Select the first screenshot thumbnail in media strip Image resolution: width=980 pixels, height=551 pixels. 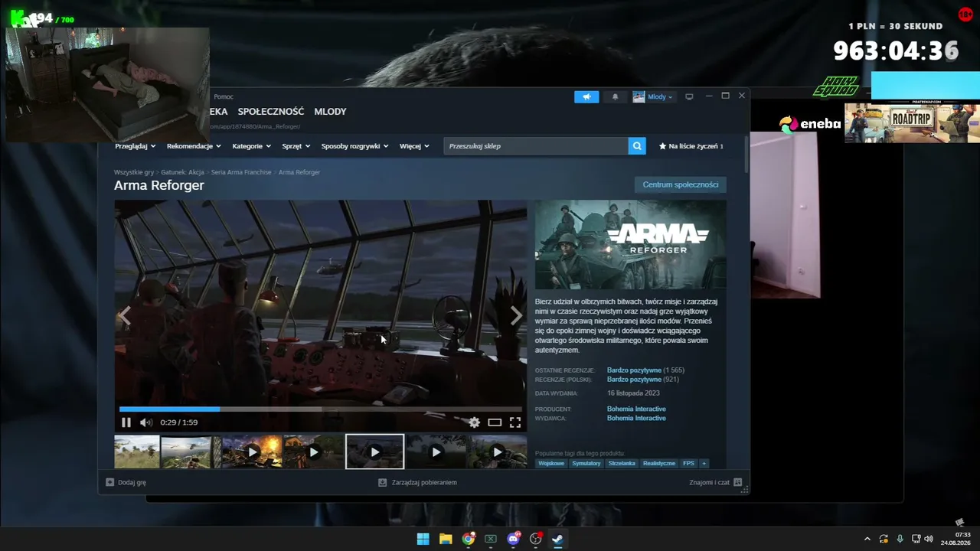click(137, 452)
